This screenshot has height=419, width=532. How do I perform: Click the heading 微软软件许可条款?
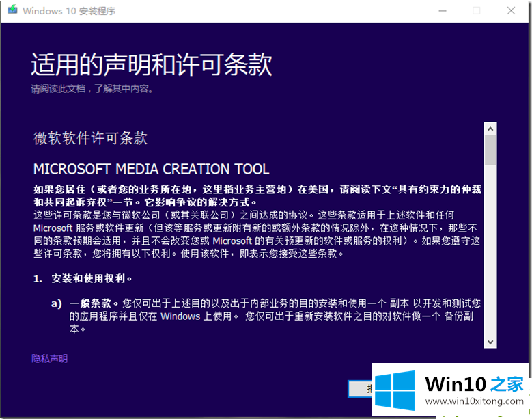90,138
